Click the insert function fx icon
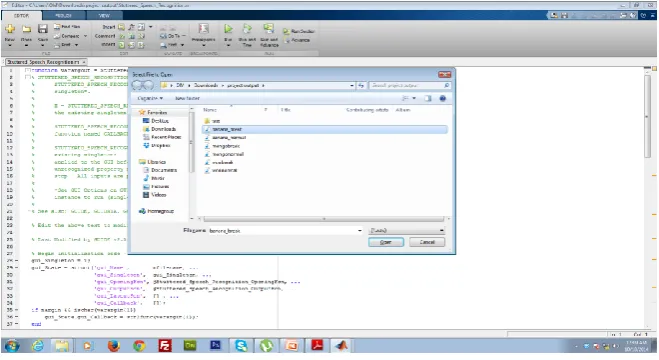Viewport: 659px width, 360px height. [x=132, y=27]
